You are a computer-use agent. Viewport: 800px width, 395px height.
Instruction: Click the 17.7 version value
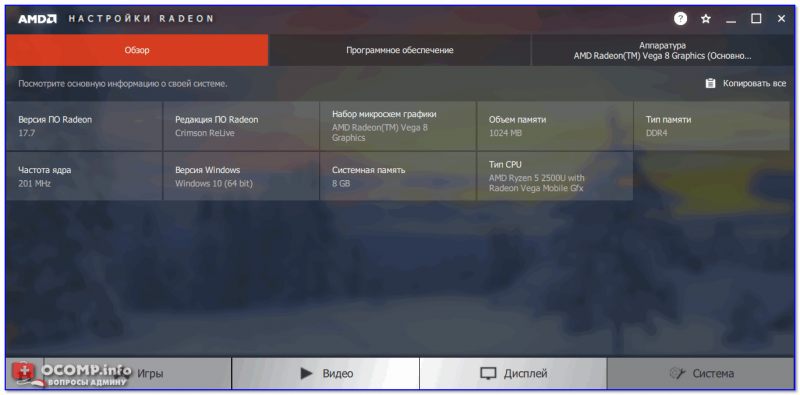point(27,133)
